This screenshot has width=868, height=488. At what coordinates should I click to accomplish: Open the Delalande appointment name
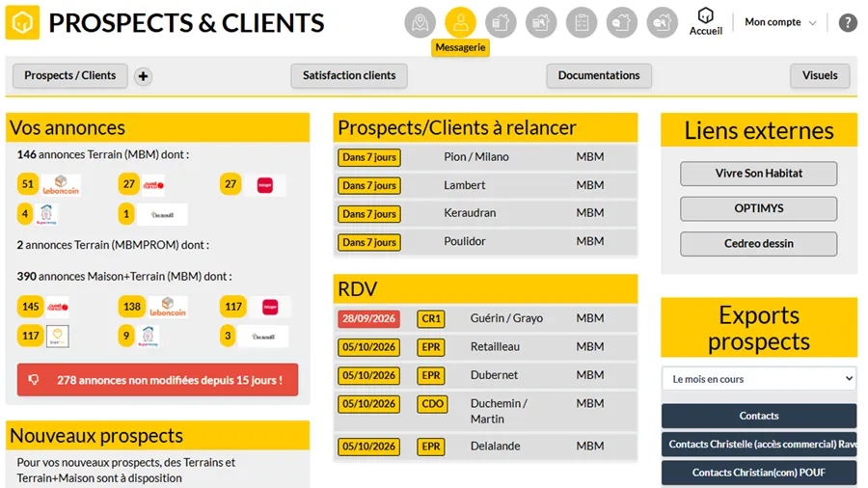tap(496, 446)
